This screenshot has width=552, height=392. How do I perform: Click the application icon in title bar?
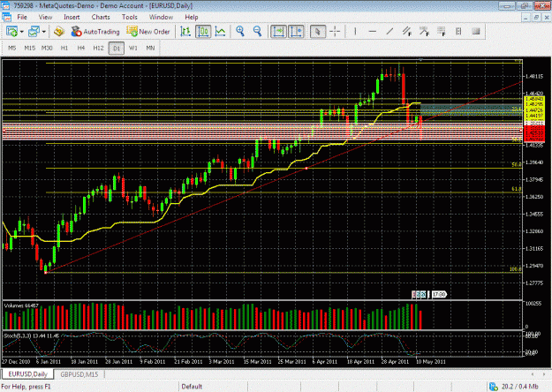click(x=5, y=5)
